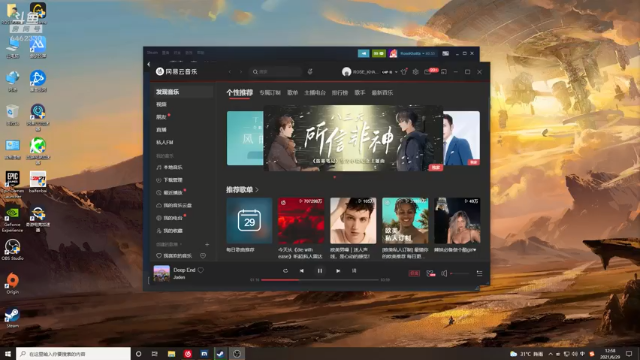Click the search box in NetEase Music
The height and width of the screenshot is (360, 640).
click(x=276, y=72)
